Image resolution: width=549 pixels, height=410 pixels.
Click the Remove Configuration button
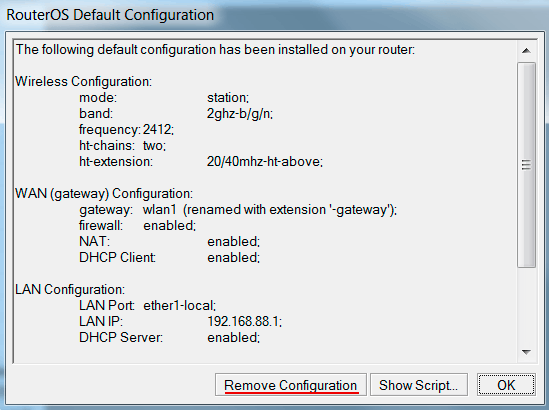pos(291,385)
